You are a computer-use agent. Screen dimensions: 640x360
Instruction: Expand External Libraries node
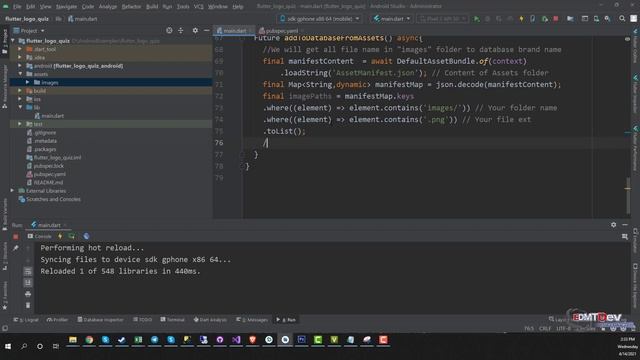(13, 191)
